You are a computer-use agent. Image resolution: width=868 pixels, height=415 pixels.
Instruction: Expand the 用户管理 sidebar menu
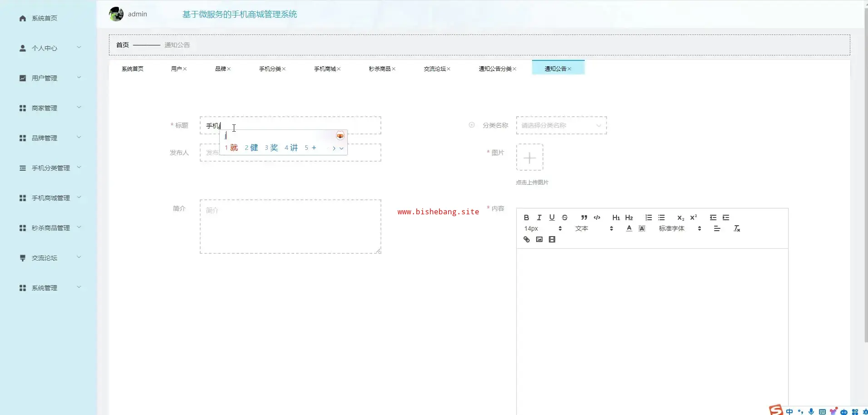click(49, 78)
